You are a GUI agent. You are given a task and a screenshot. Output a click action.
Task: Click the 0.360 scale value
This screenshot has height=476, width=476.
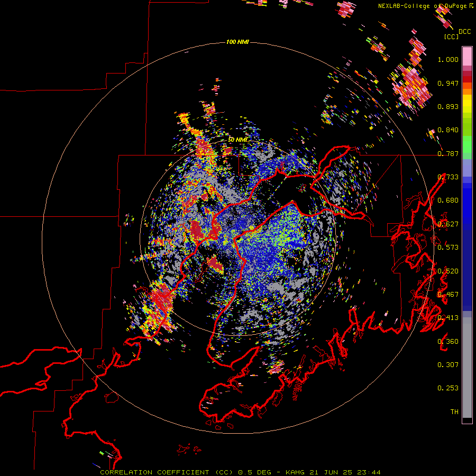tap(448, 342)
